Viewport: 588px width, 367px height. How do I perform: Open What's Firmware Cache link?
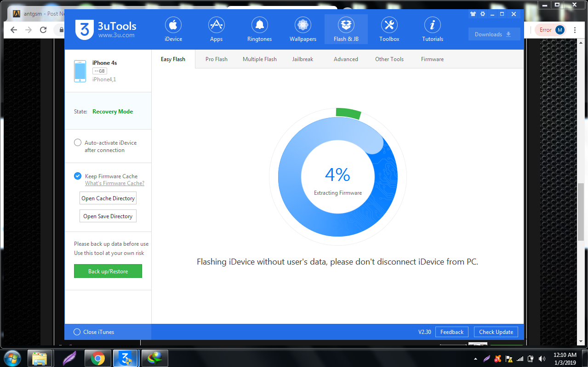coord(114,183)
